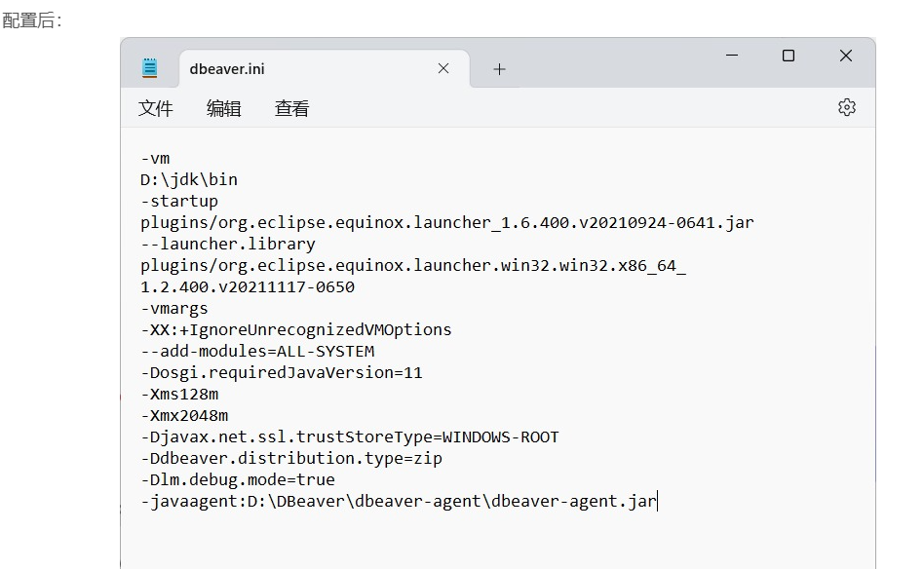Open Notepad settings gear
The image size is (924, 569).
point(846,107)
